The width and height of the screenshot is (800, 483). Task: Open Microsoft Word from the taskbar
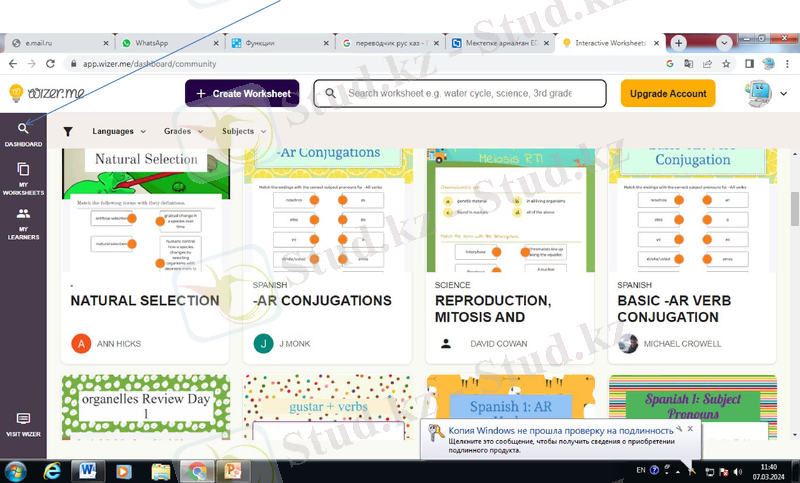click(x=88, y=471)
